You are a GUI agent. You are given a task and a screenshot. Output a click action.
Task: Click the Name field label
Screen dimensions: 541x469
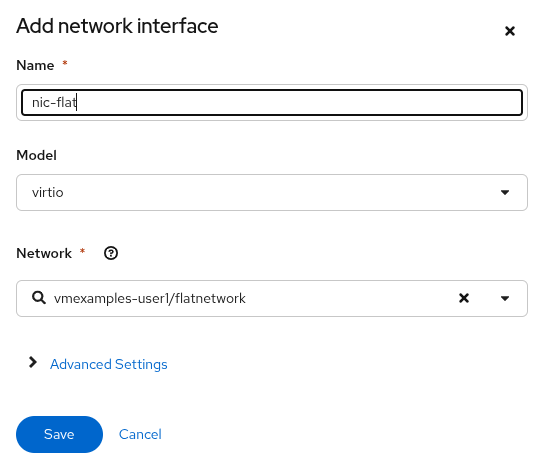35,65
